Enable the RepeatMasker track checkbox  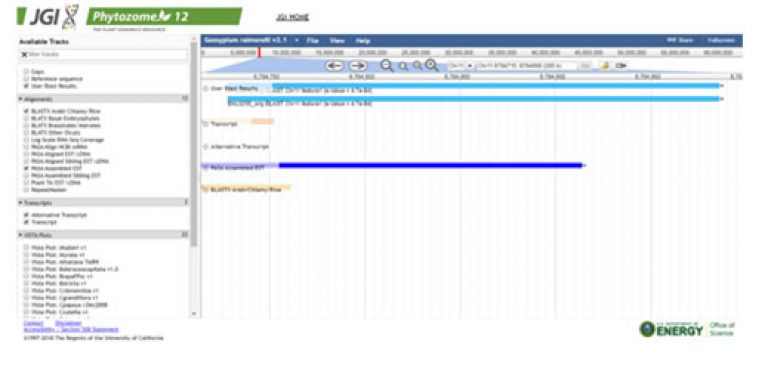[26, 189]
